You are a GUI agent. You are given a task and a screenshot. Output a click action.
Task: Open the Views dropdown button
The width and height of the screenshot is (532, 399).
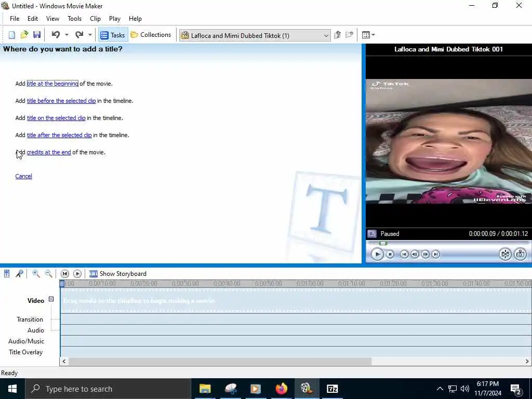click(x=368, y=35)
